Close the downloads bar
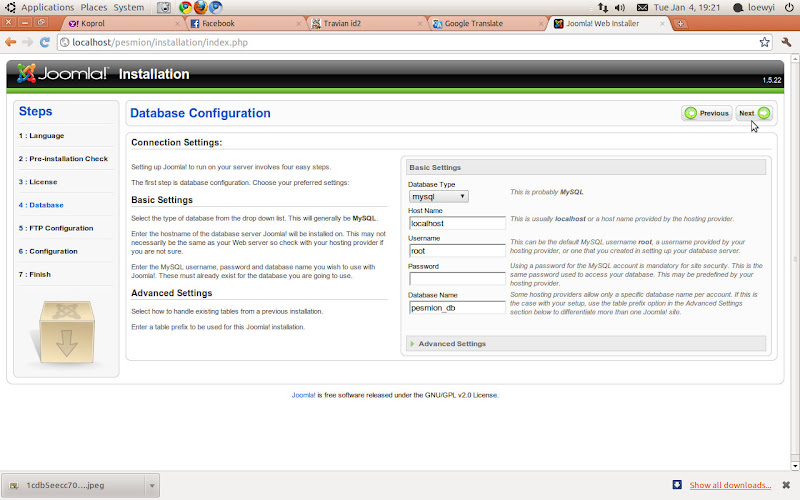This screenshot has width=800, height=500. 786,485
